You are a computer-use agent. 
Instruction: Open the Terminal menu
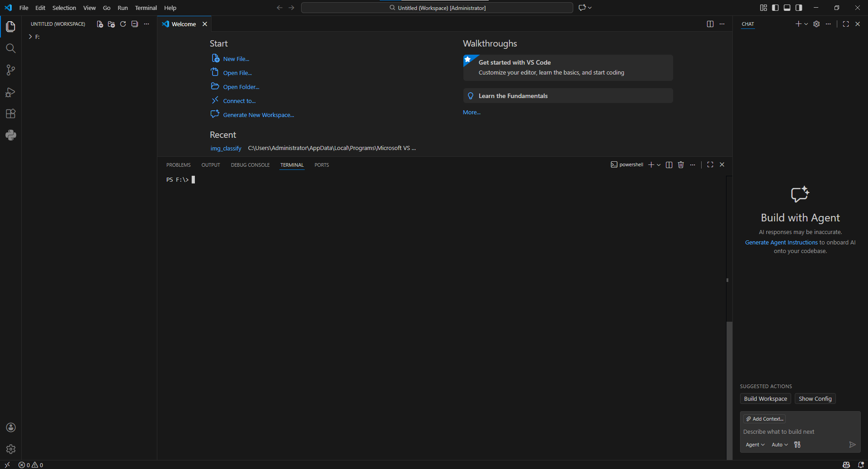pyautogui.click(x=146, y=8)
